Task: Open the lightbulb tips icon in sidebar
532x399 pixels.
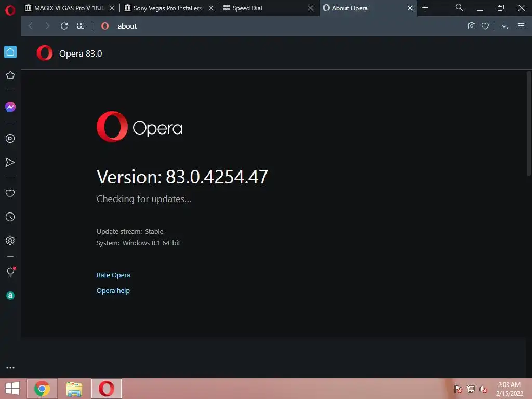Action: (x=10, y=272)
